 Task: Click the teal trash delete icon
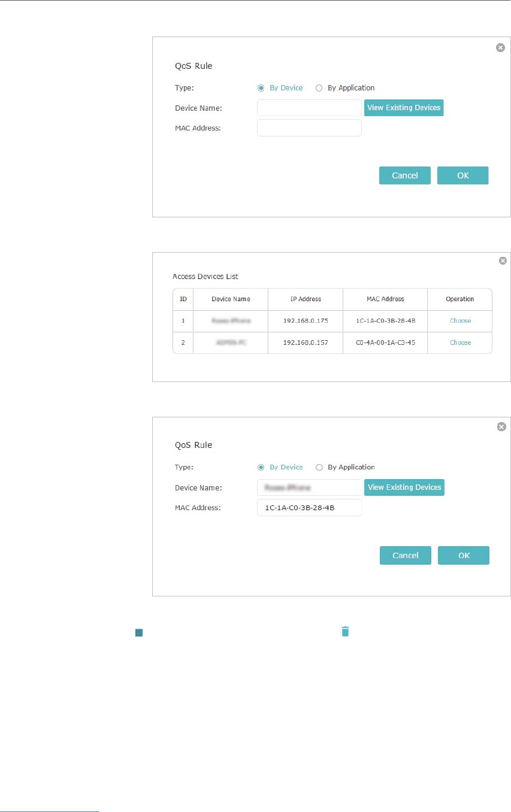[345, 631]
